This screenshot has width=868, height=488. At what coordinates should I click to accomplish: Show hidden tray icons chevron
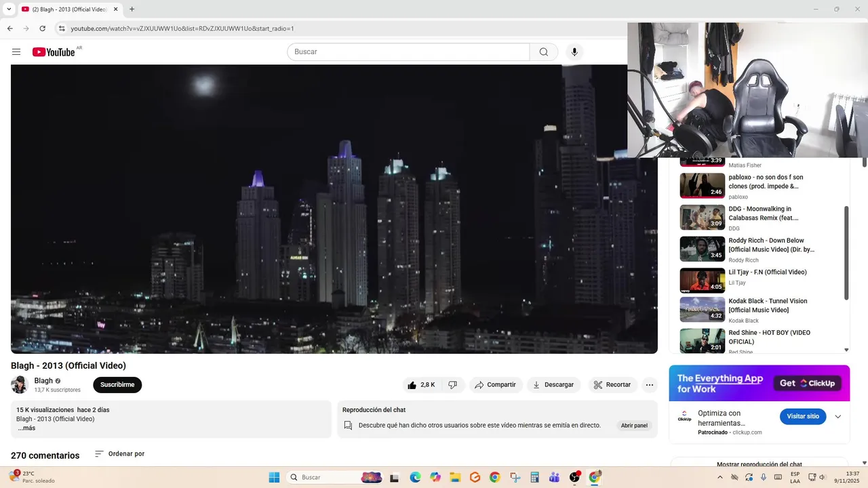pyautogui.click(x=720, y=477)
